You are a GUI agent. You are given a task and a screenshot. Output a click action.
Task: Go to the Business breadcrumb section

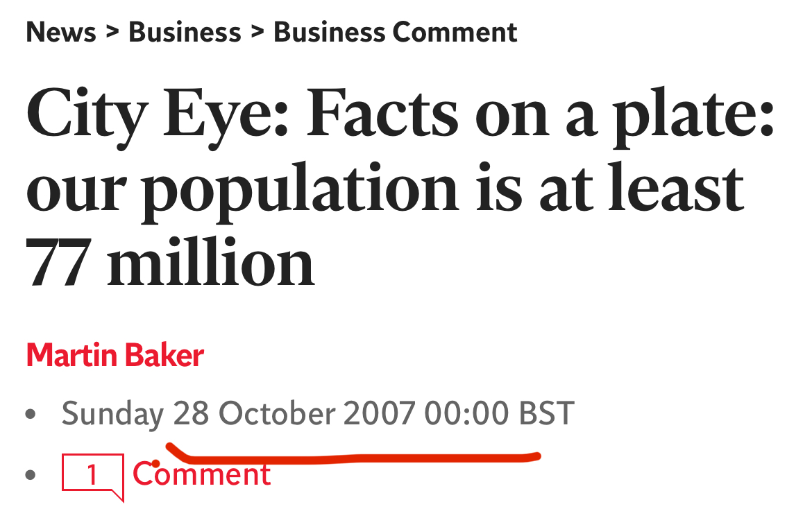pyautogui.click(x=185, y=33)
